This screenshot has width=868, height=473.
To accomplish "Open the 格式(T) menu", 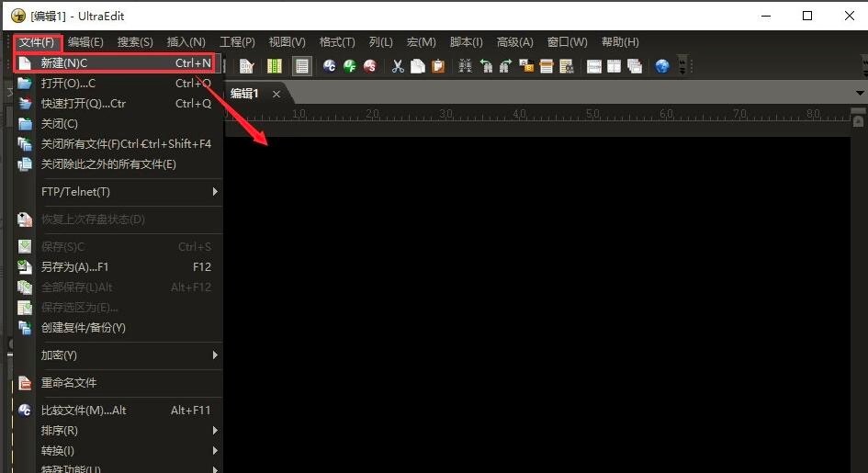I will click(x=337, y=42).
